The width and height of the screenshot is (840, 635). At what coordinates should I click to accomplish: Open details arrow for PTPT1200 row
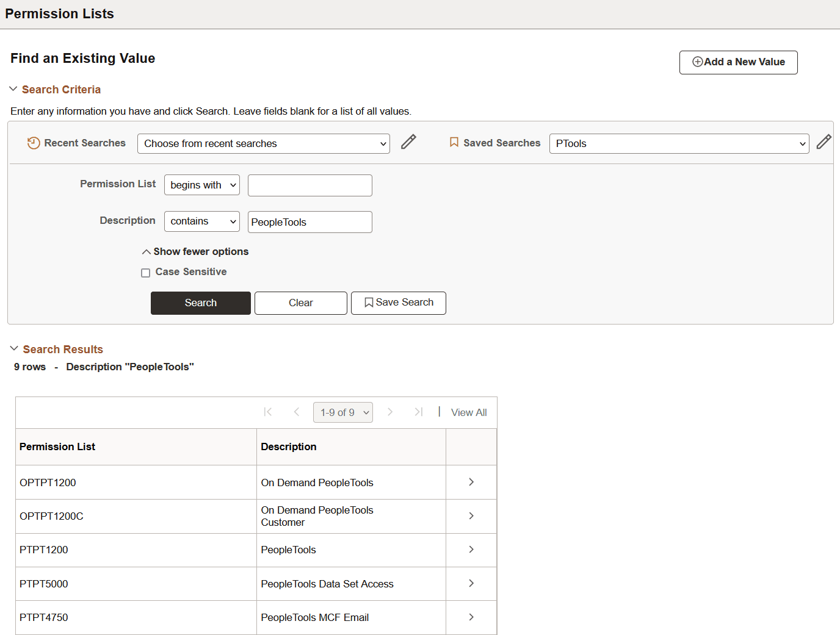tap(471, 550)
